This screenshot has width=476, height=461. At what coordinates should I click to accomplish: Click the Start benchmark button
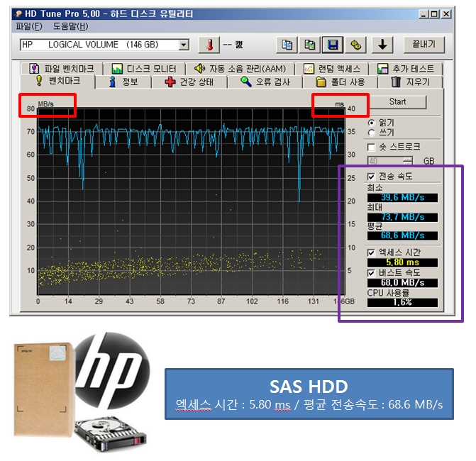(397, 101)
